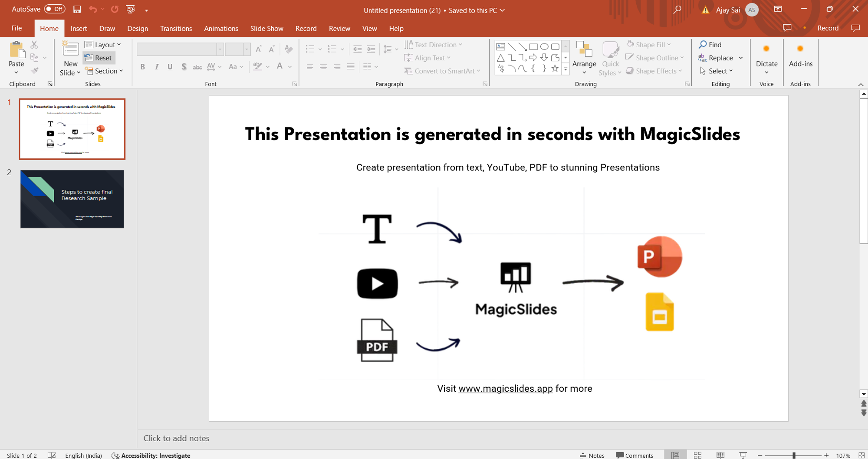Start presentation from beginning icon
Viewport: 868px width, 459px height.
[130, 10]
